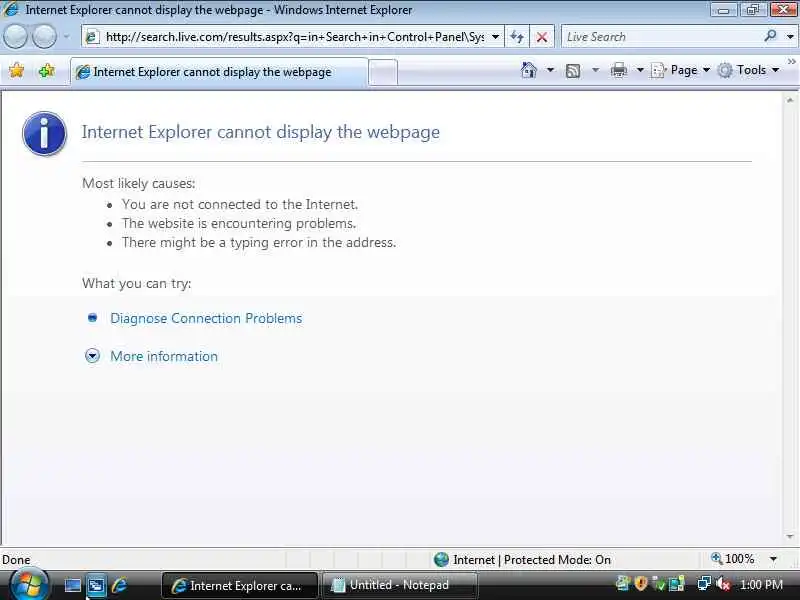Click 'The website is encountering problems.' text

[239, 223]
